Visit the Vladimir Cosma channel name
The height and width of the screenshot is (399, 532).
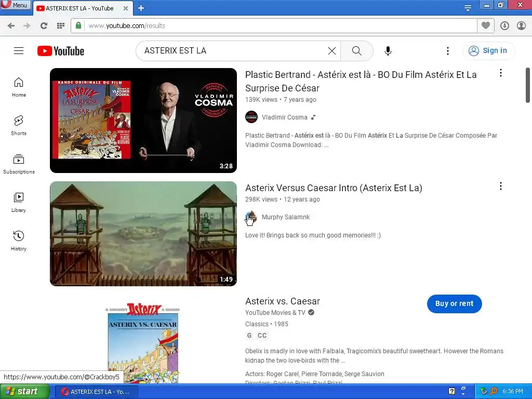pyautogui.click(x=284, y=117)
